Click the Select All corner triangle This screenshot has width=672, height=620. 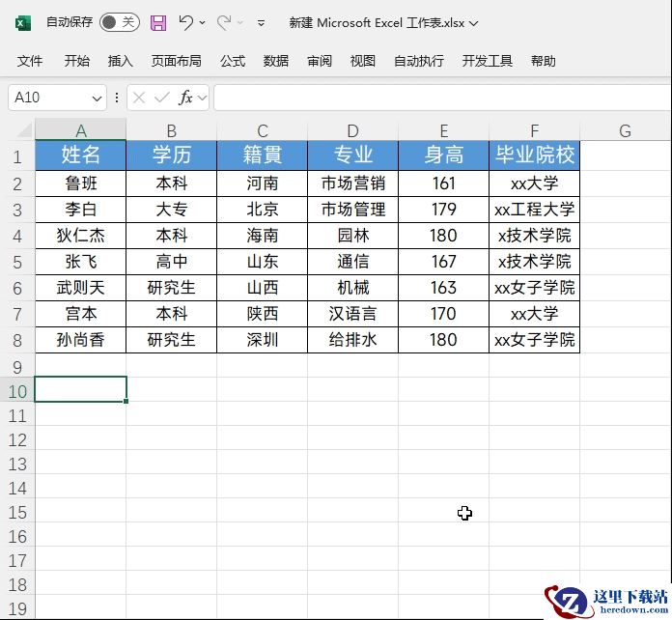[24, 130]
